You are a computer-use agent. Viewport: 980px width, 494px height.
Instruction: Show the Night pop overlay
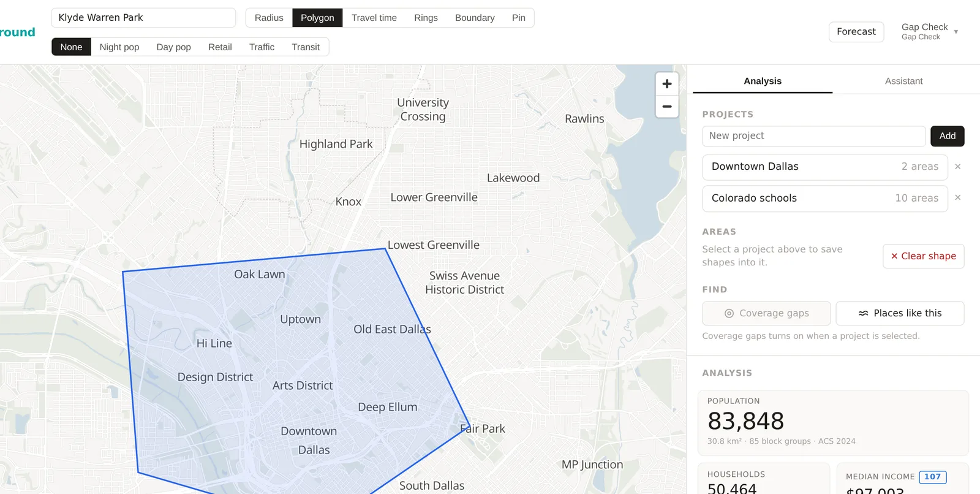coord(119,47)
